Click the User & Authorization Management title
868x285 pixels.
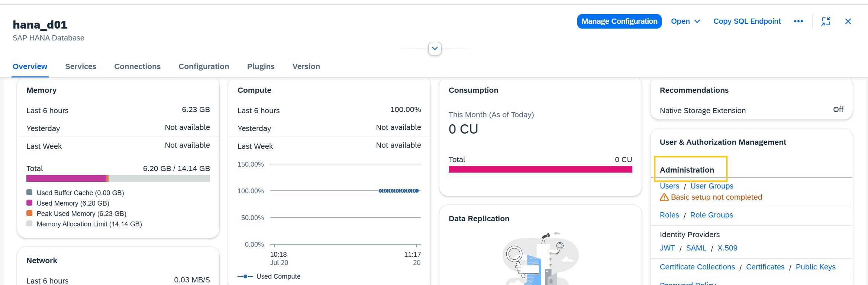[x=723, y=142]
